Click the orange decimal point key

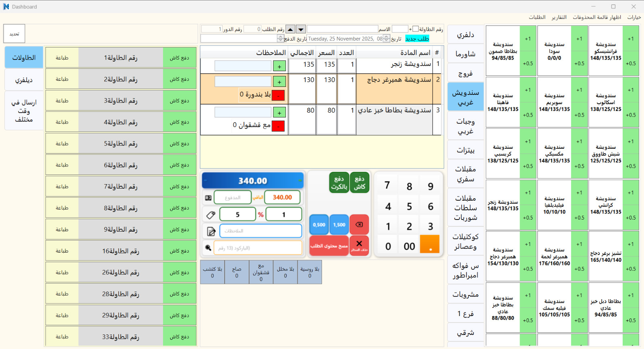click(x=429, y=244)
